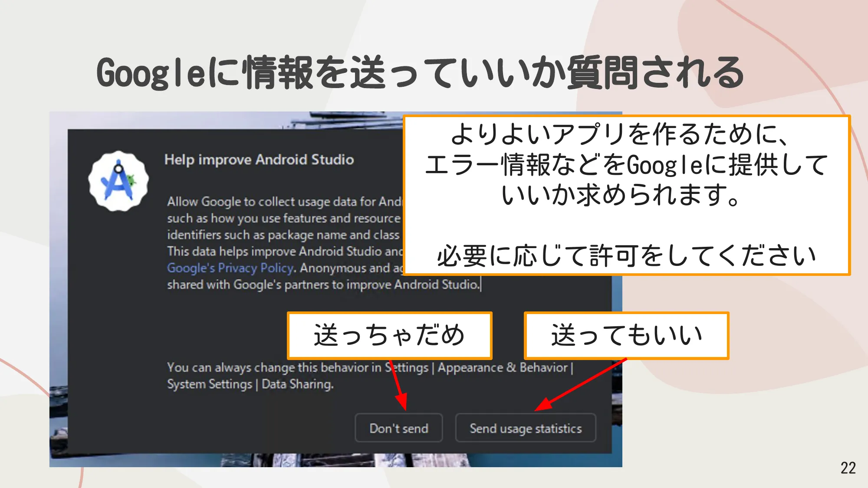This screenshot has width=868, height=488.
Task: Click the Send usage statistics button
Action: pyautogui.click(x=525, y=428)
